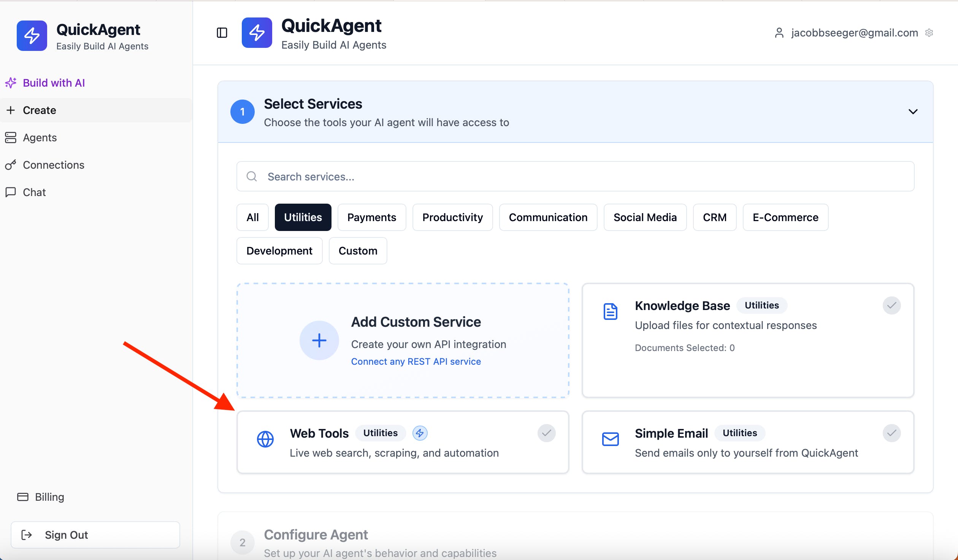Click Connect any REST API service link
The width and height of the screenshot is (958, 560).
click(416, 361)
